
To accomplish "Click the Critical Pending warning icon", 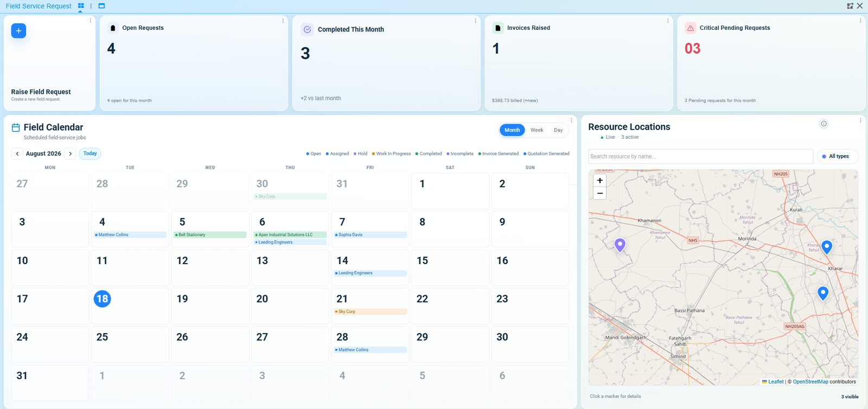I will [690, 28].
